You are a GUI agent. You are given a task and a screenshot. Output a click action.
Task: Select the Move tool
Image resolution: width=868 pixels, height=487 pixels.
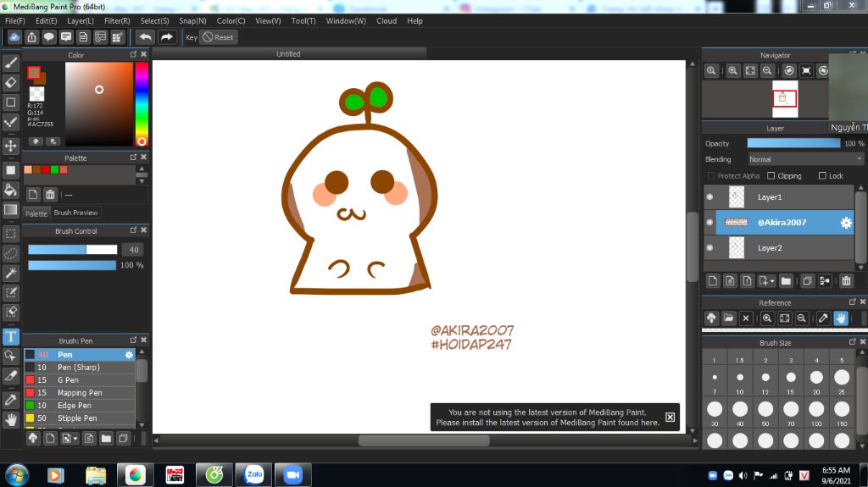(x=10, y=146)
